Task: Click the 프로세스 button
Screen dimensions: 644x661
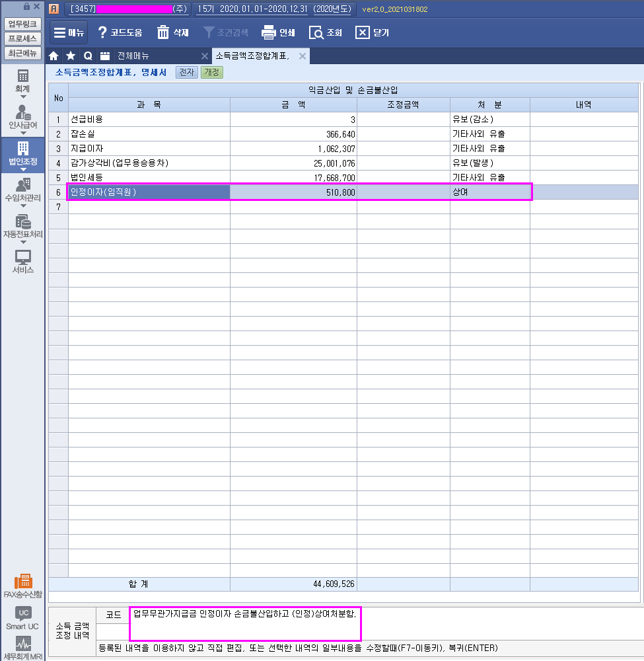Action: [22, 38]
